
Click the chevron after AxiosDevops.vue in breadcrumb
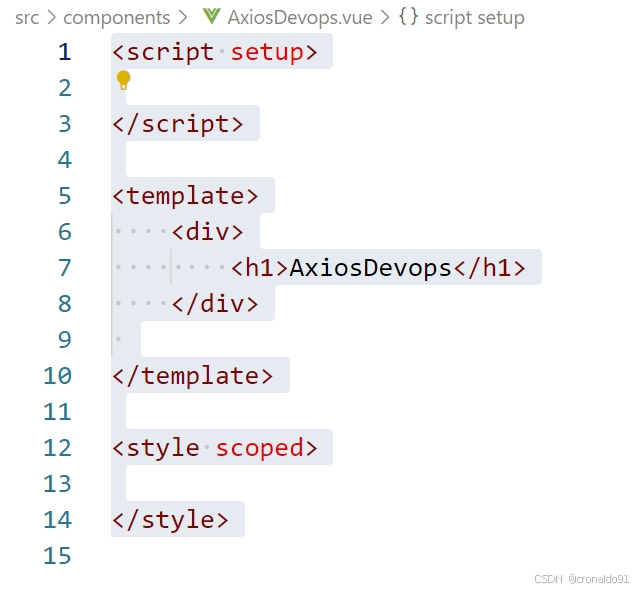pos(385,18)
